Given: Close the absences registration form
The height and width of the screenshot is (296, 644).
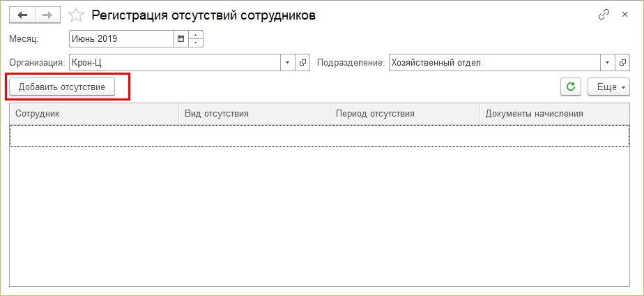Looking at the screenshot, I should [x=624, y=15].
